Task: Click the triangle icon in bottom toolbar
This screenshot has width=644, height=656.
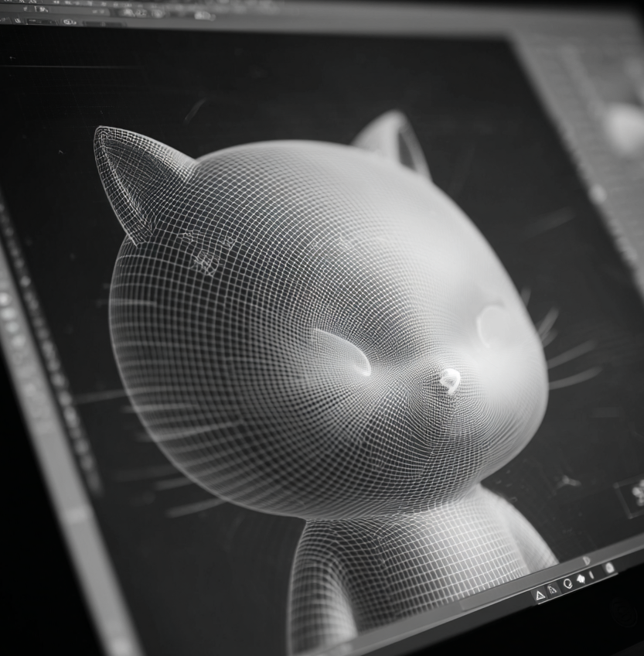Action: pos(540,596)
